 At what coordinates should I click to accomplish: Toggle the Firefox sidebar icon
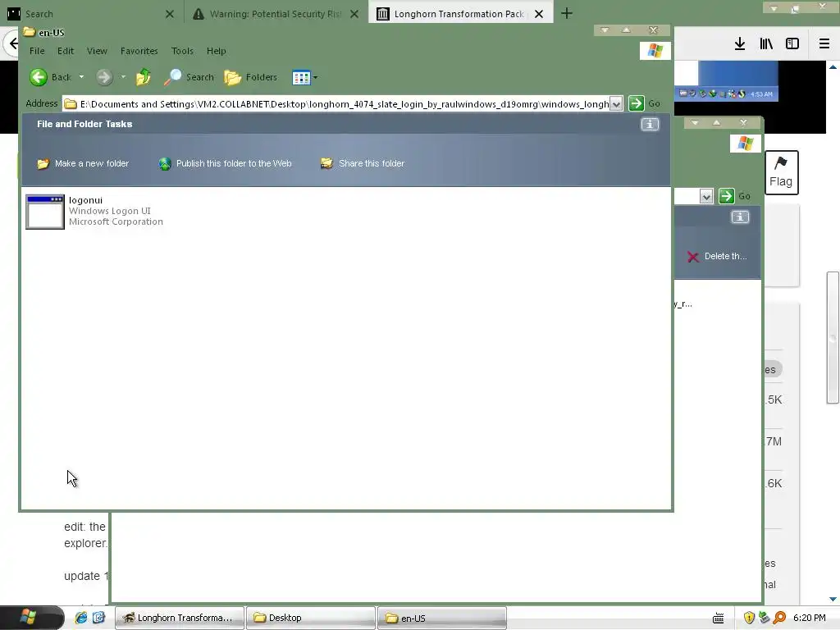click(x=792, y=44)
